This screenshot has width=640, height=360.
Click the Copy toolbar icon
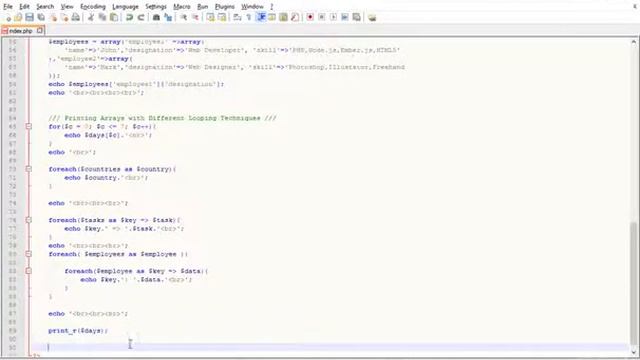[x=102, y=17]
